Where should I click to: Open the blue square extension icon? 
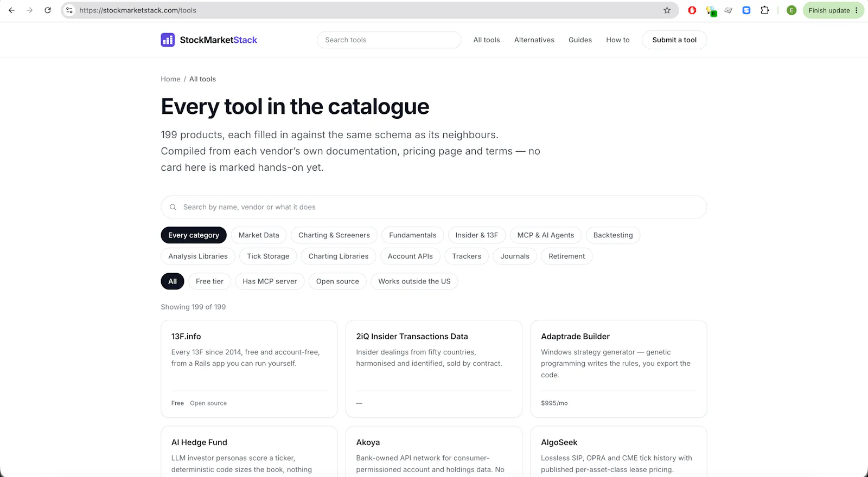tap(746, 10)
